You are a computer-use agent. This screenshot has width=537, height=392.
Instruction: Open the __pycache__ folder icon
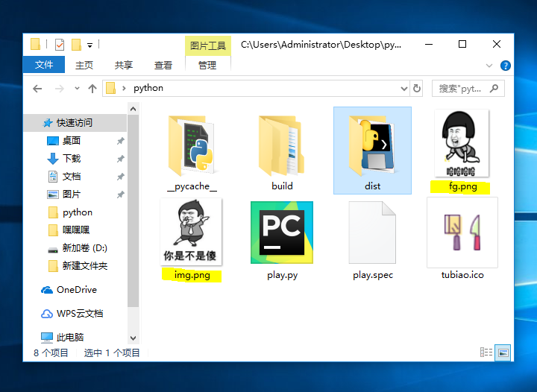pyautogui.click(x=192, y=146)
